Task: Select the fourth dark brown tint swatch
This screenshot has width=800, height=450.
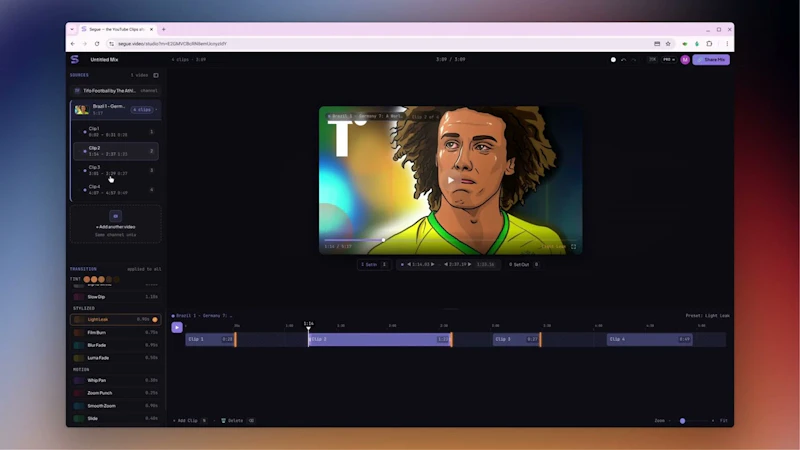Action: tap(109, 279)
